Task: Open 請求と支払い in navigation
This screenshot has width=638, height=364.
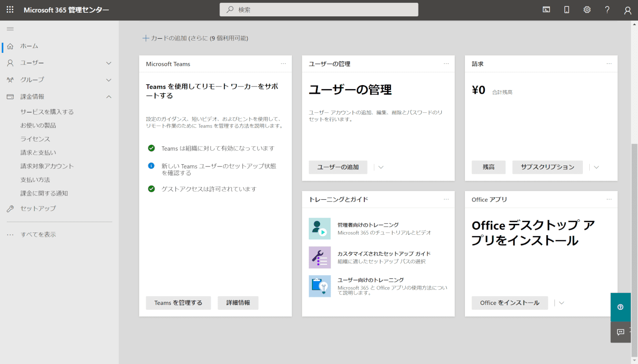Action: pos(38,152)
